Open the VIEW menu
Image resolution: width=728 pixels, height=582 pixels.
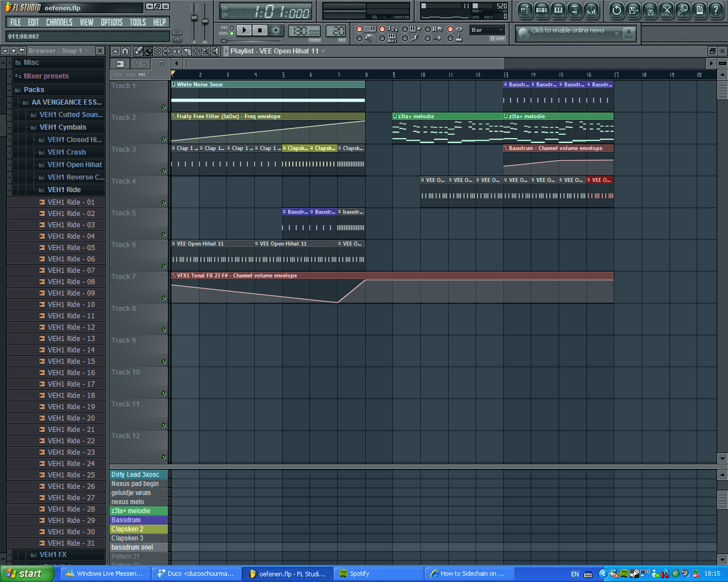[x=86, y=22]
